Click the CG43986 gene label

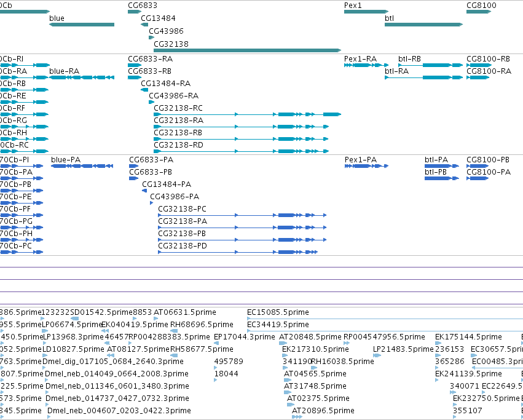click(166, 31)
